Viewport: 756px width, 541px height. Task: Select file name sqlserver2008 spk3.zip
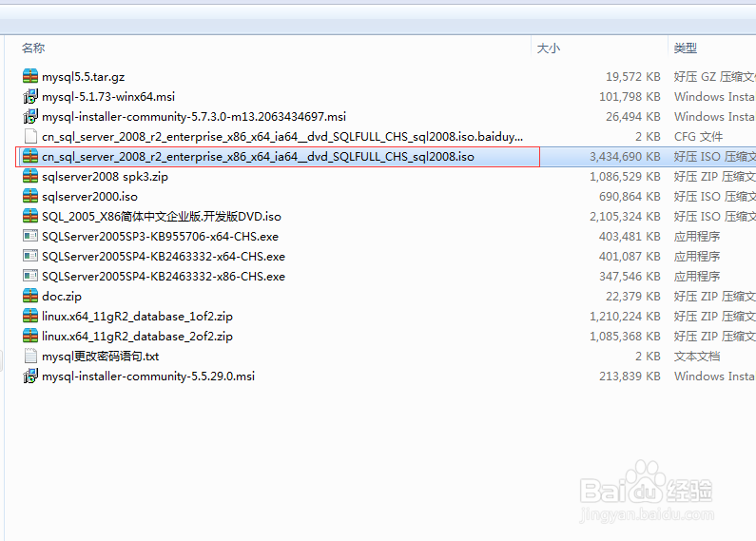click(106, 177)
